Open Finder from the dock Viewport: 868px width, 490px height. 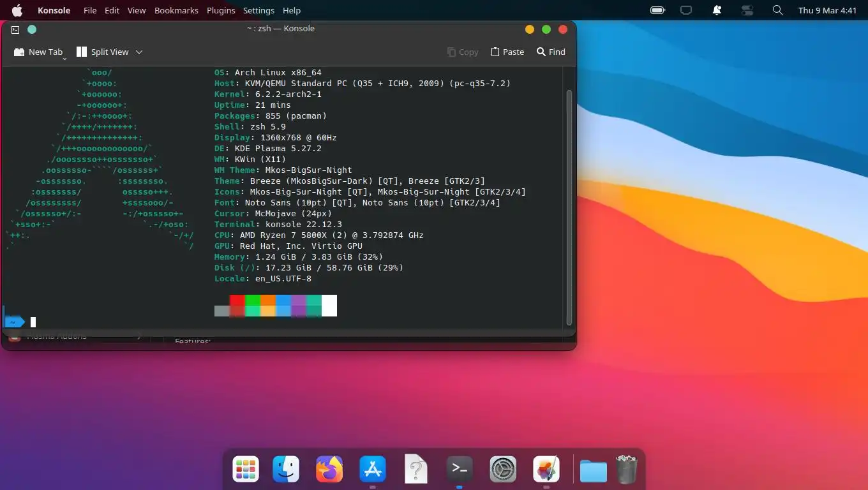[286, 470]
